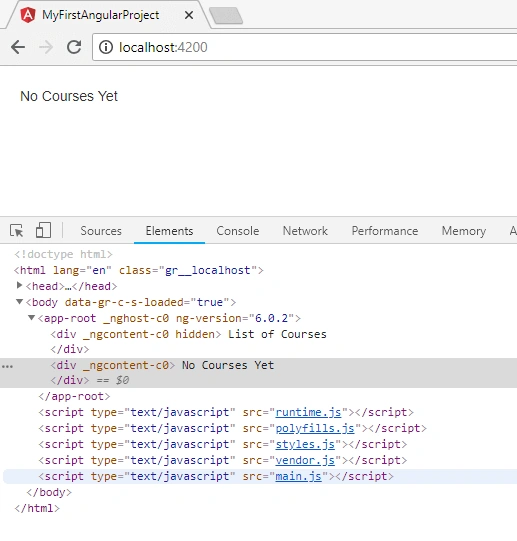517x541 pixels.
Task: Click the browser forward arrow
Action: click(46, 47)
